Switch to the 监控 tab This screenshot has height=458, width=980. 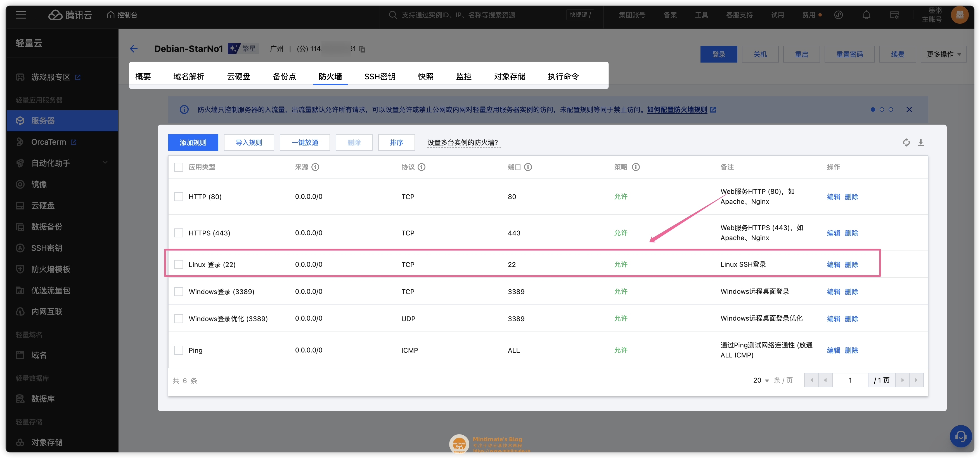pyautogui.click(x=463, y=77)
